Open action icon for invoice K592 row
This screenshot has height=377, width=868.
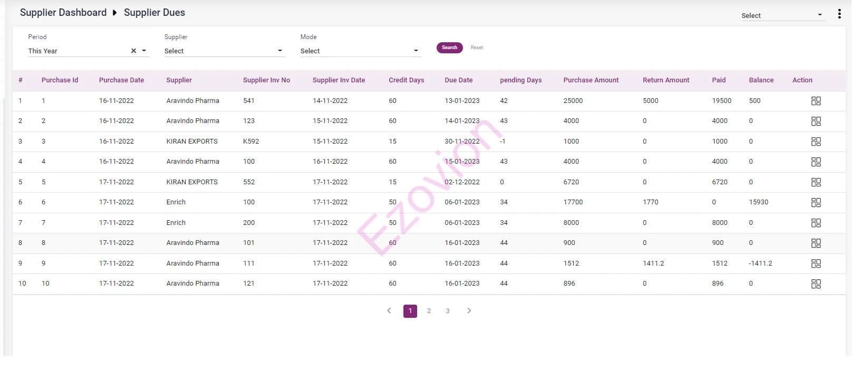(816, 142)
